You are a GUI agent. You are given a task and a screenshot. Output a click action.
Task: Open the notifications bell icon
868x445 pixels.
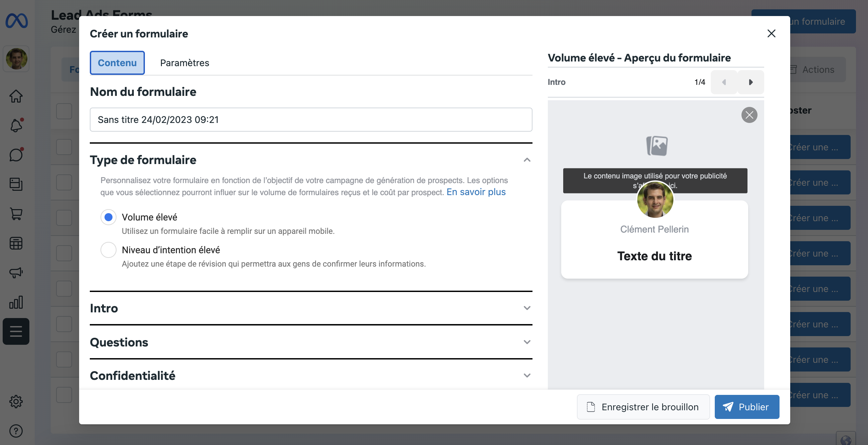click(16, 125)
